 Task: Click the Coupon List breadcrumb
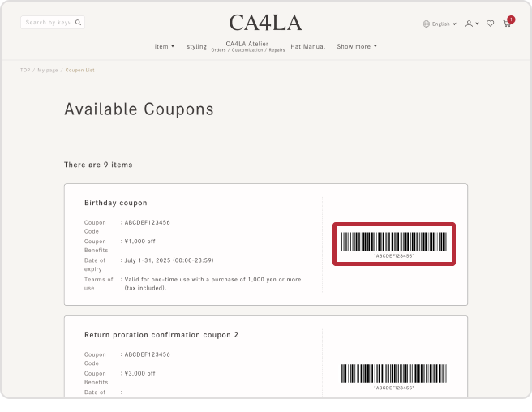(x=79, y=71)
